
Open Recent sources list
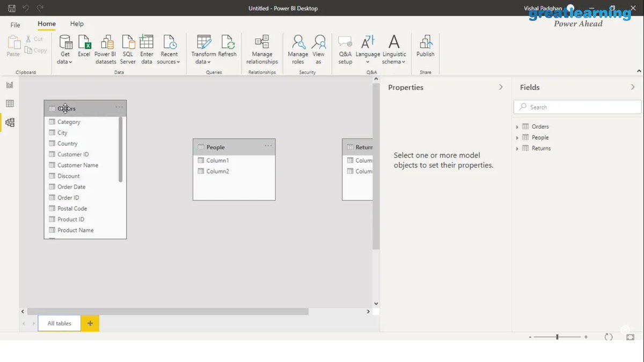coord(169,50)
